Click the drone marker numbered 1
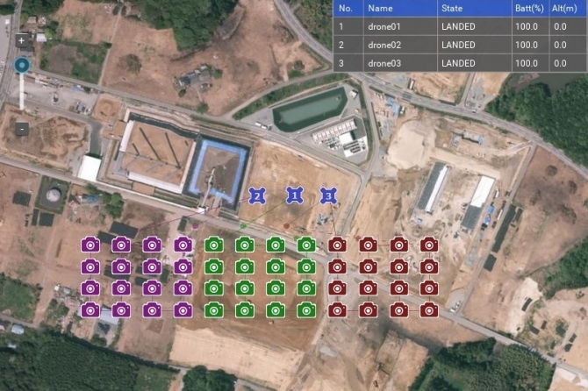The image size is (588, 391). tap(294, 195)
